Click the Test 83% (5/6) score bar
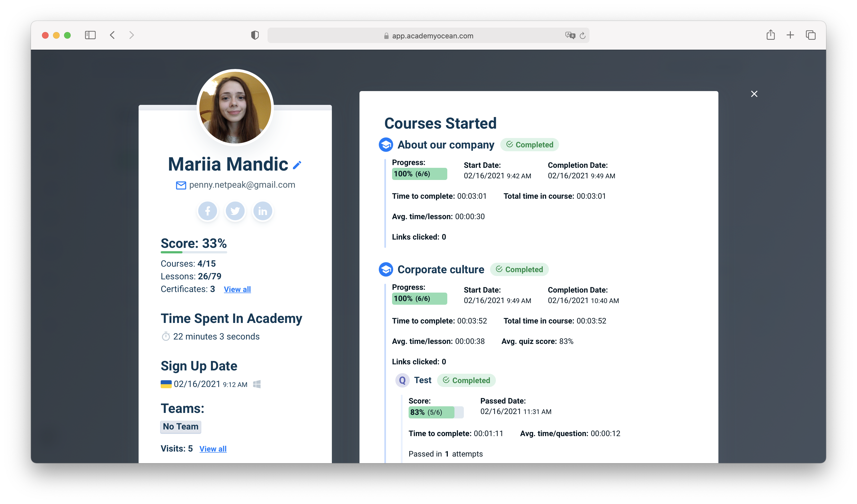 [436, 412]
